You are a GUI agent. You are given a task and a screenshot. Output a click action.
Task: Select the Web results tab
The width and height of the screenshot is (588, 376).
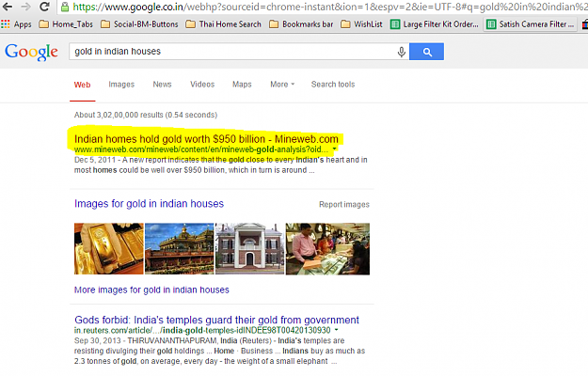point(82,85)
